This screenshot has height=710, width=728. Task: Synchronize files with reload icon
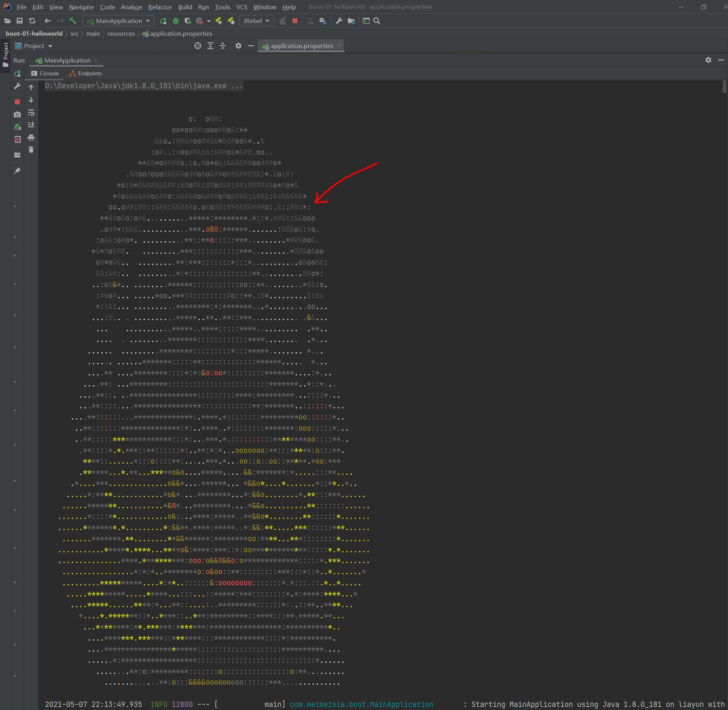[32, 21]
